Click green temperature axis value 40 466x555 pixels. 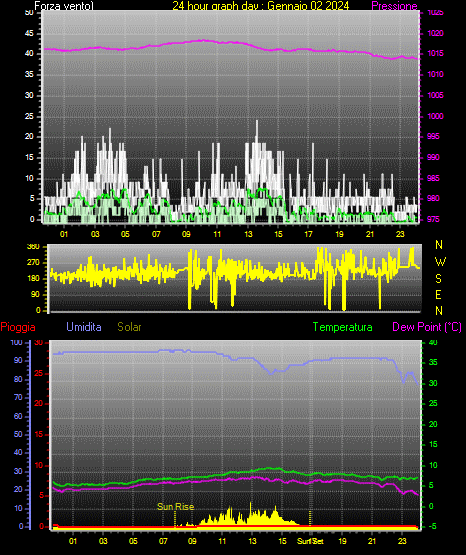tap(433, 342)
